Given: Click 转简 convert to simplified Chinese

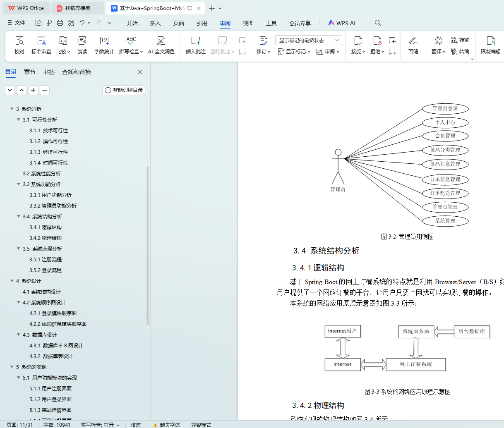Looking at the screenshot, I should (x=460, y=52).
